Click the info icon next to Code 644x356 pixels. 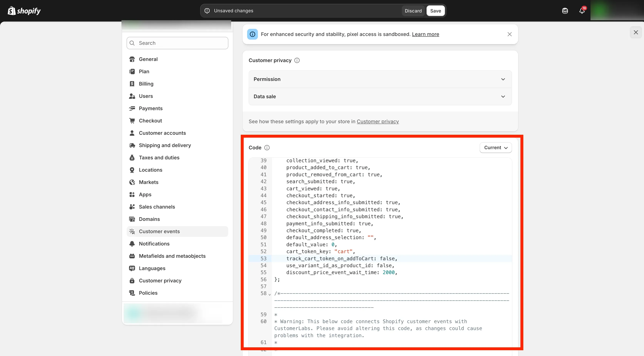[x=267, y=148]
